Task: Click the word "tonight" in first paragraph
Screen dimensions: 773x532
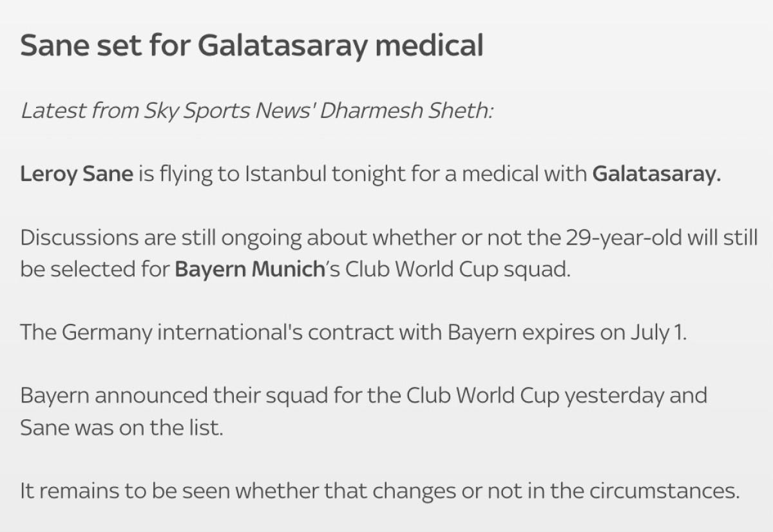Action: coord(363,174)
